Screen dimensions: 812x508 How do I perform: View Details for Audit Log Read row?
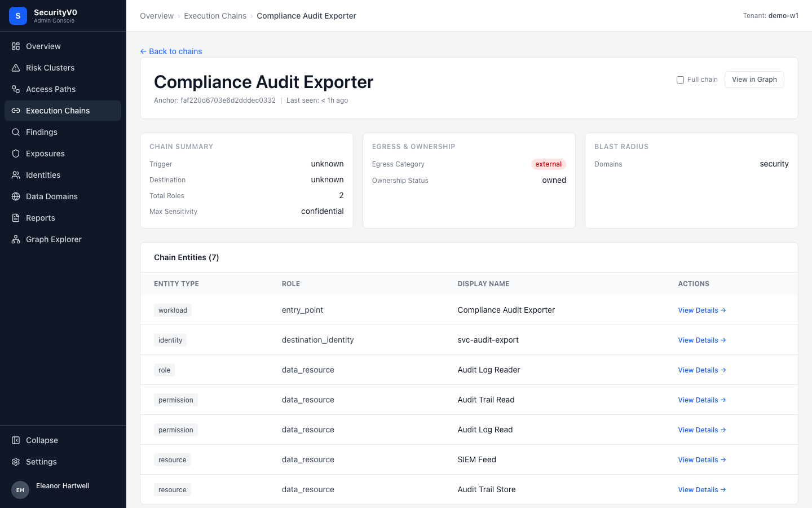(702, 430)
